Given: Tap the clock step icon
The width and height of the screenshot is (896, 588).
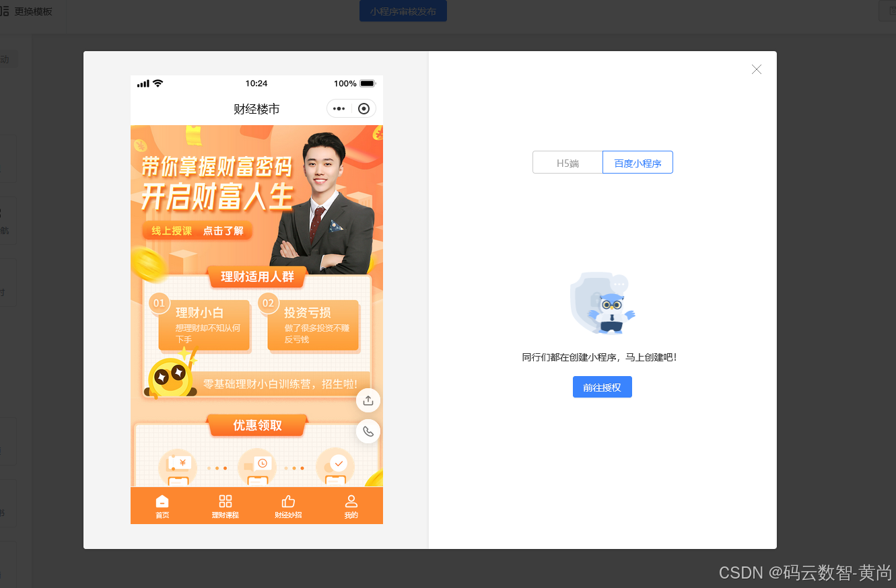Looking at the screenshot, I should pos(257,467).
